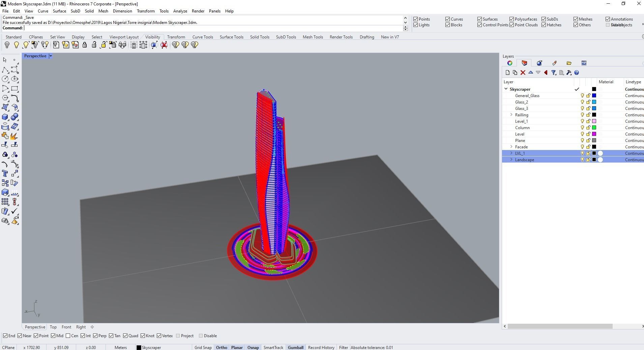Click the Hide Objects light bulb icon
644x350 pixels.
click(7, 45)
